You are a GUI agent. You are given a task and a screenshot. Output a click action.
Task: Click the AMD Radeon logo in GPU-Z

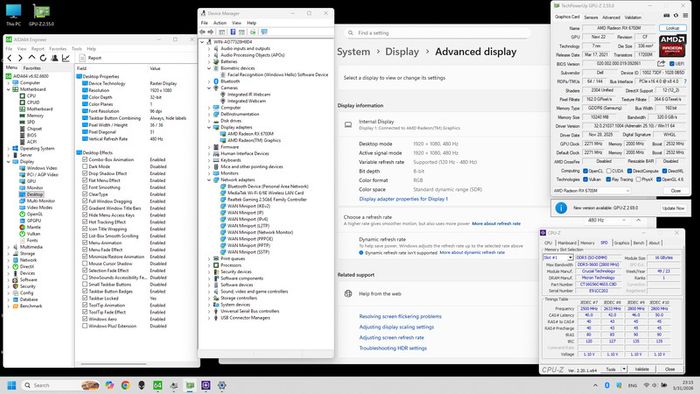tap(672, 45)
